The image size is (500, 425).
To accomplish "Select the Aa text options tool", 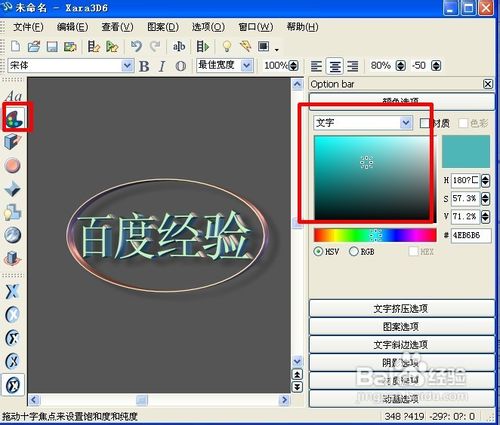I will 13,96.
